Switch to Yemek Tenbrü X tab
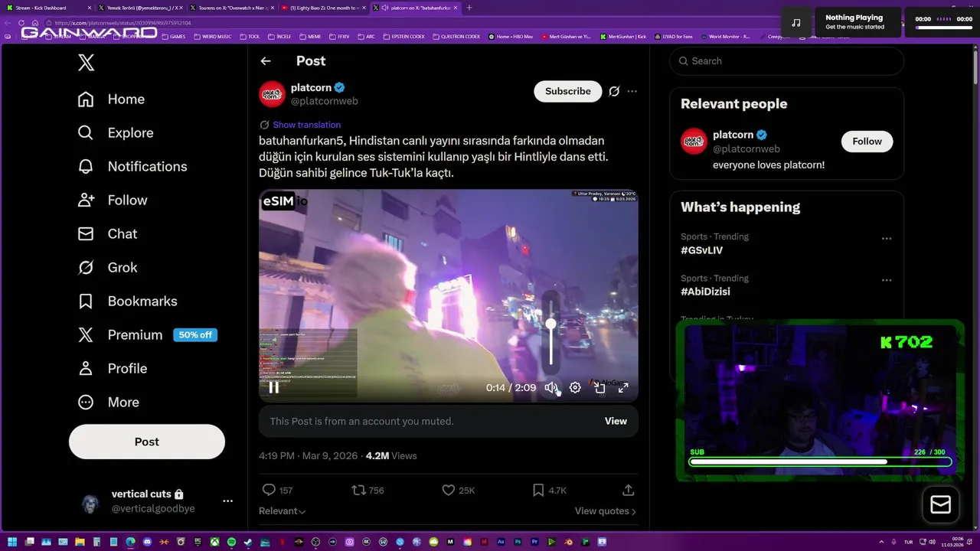980x551 pixels. pos(141,8)
